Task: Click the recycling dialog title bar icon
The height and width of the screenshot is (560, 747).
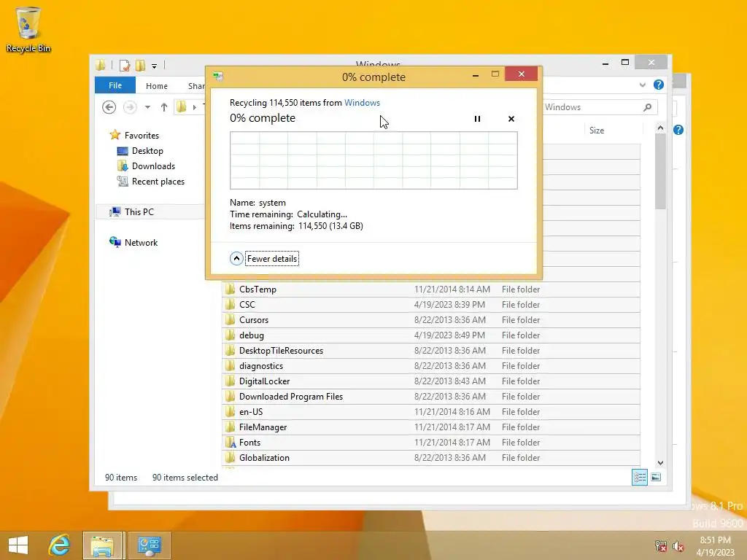Action: (x=218, y=76)
